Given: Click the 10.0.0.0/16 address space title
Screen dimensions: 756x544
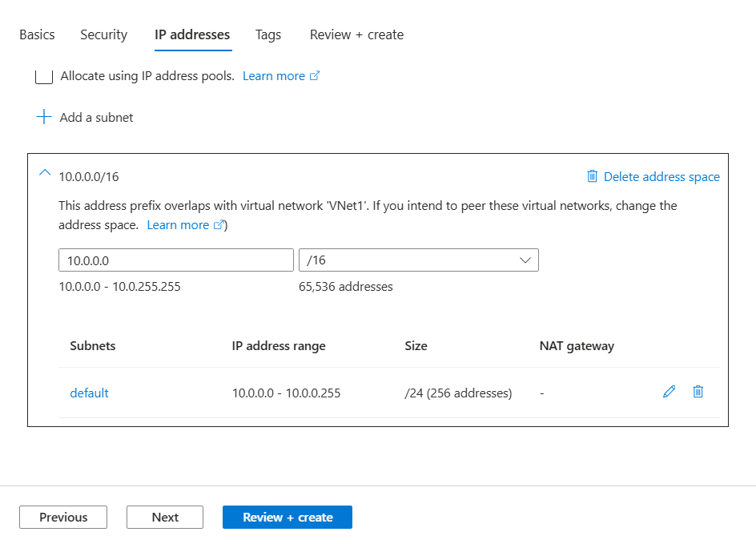Looking at the screenshot, I should [89, 177].
